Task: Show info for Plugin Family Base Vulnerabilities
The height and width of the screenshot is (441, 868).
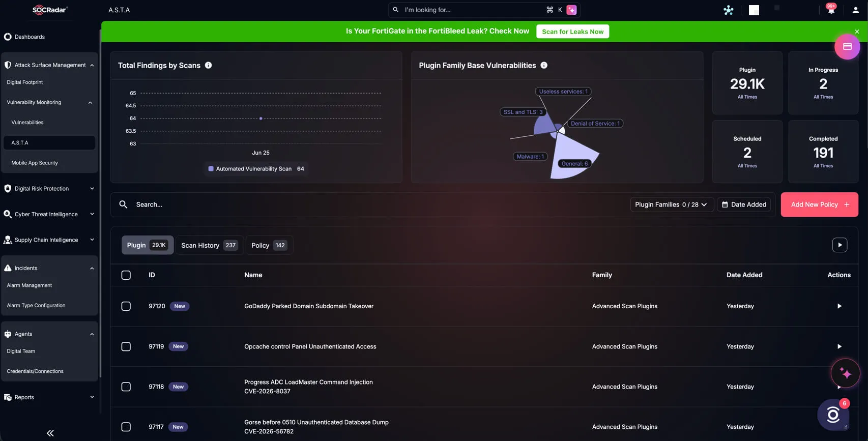Action: coord(544,65)
